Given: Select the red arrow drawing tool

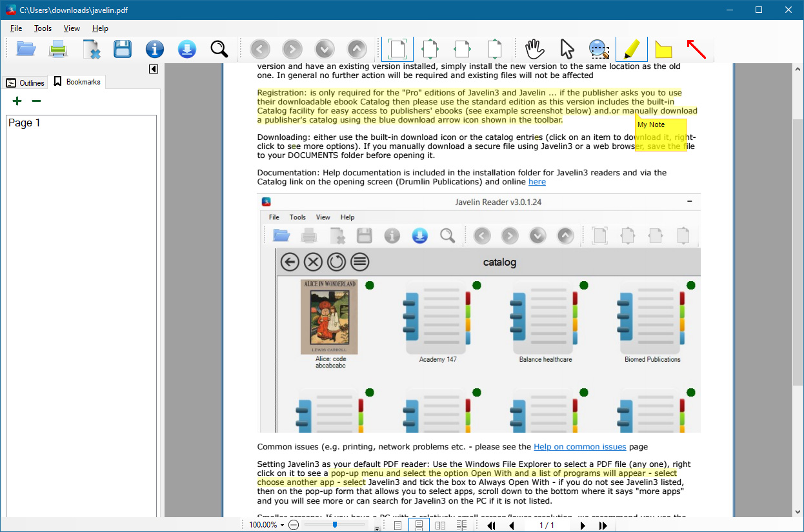Looking at the screenshot, I should [696, 48].
